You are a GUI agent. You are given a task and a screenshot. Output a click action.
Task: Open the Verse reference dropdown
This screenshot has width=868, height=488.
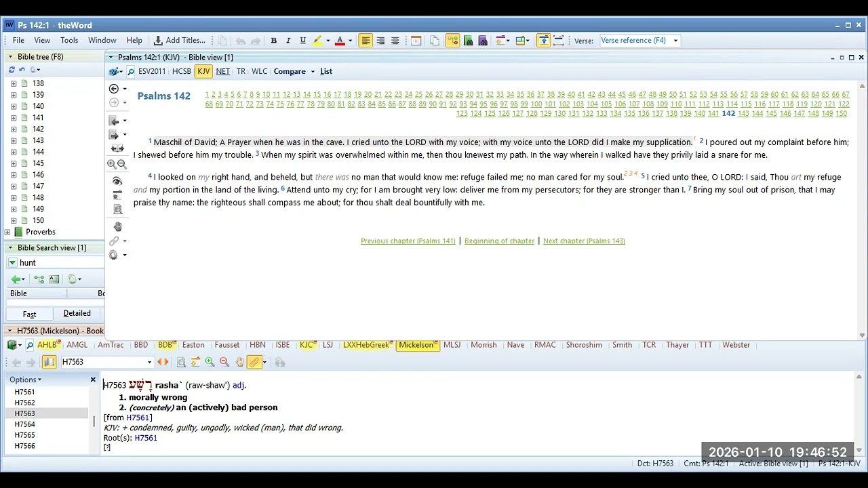[675, 41]
